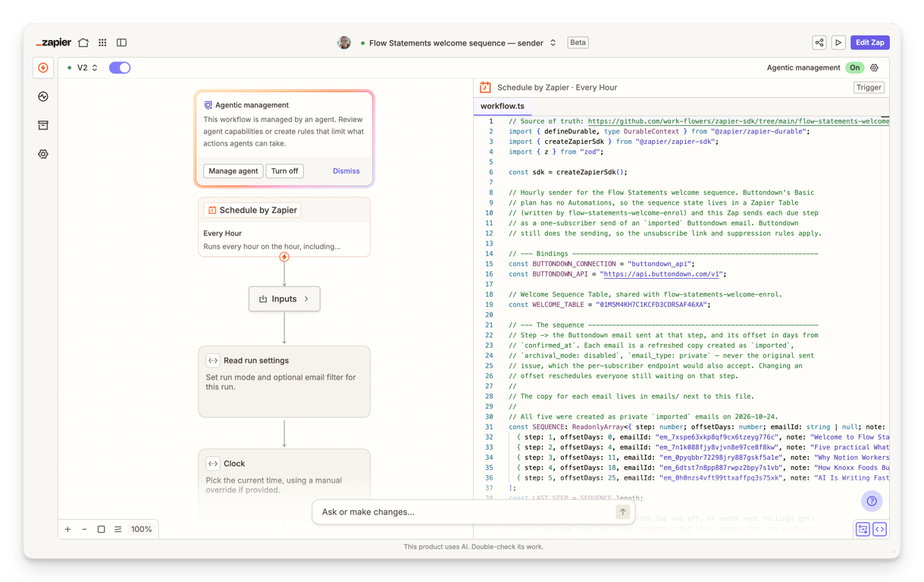Run the Zap with the play icon
The width and height of the screenshot is (924, 582).
[838, 42]
